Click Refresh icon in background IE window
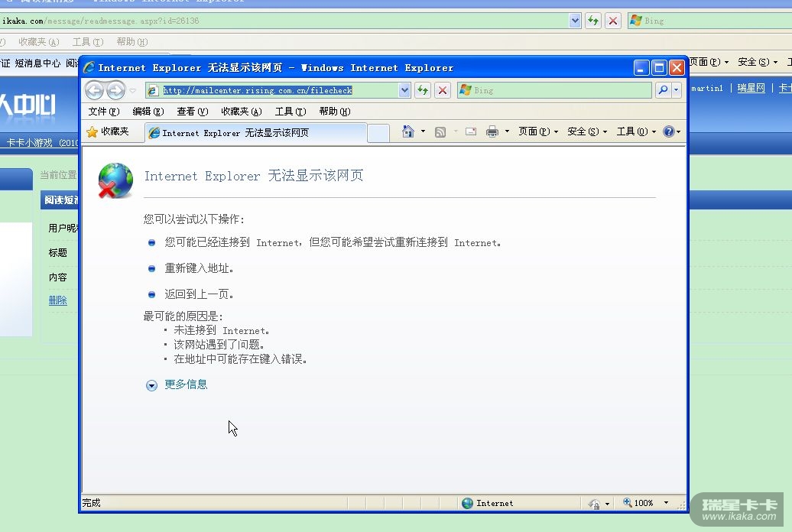 pyautogui.click(x=593, y=21)
